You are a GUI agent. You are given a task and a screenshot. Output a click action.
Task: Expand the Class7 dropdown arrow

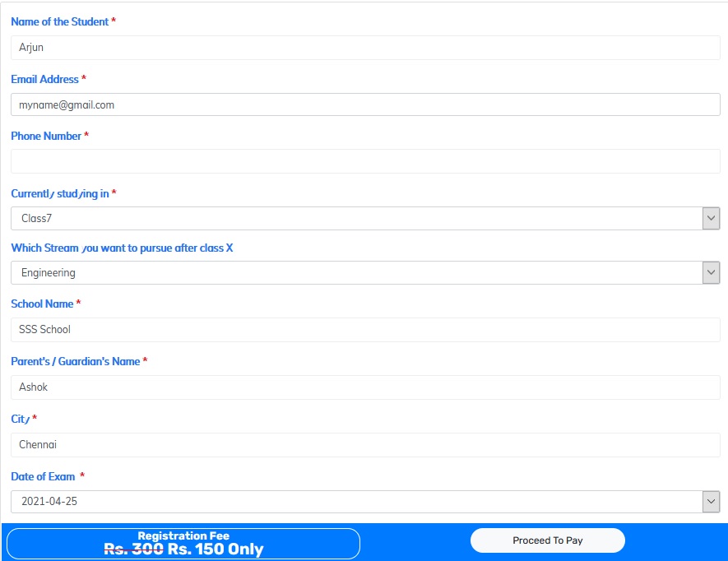pyautogui.click(x=711, y=219)
